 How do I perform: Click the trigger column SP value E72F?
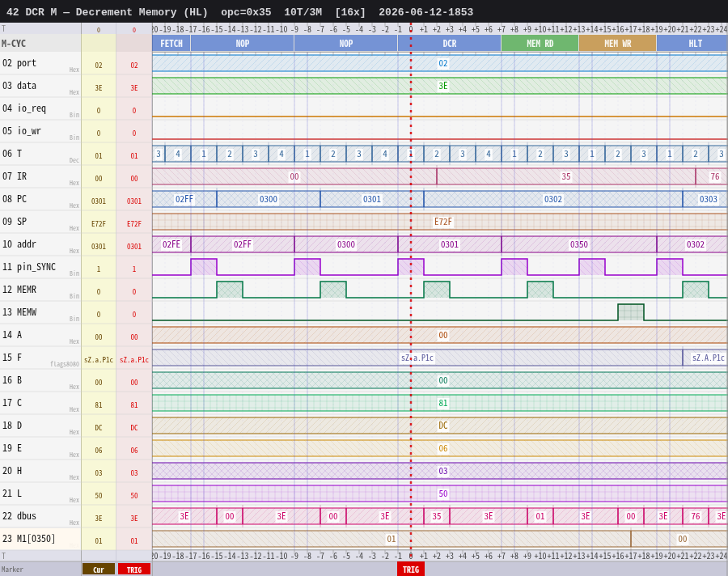(134, 224)
